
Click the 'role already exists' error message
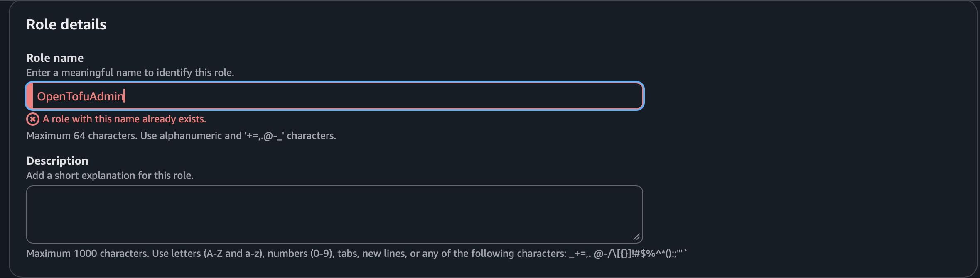(124, 119)
